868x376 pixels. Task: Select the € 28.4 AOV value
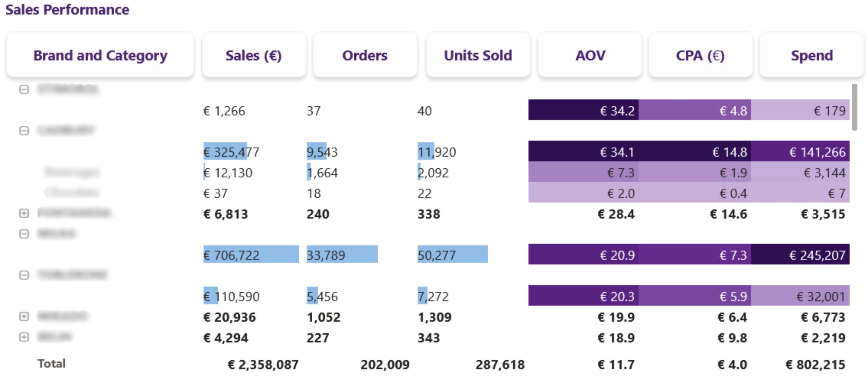pyautogui.click(x=616, y=214)
